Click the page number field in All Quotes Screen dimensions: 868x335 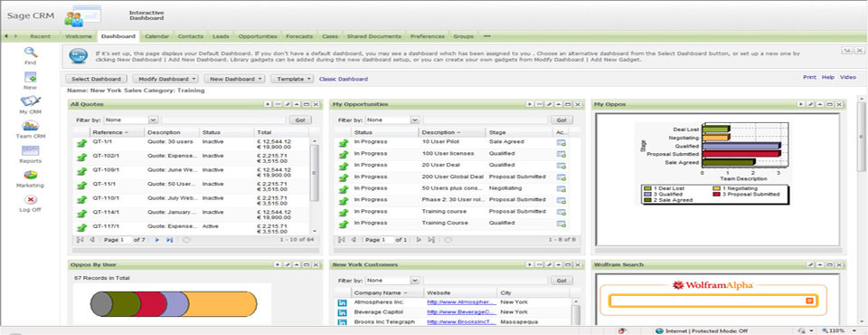coord(126,240)
